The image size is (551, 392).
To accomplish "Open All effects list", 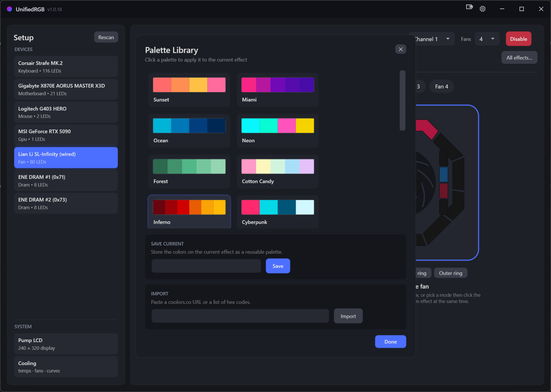I will [519, 58].
